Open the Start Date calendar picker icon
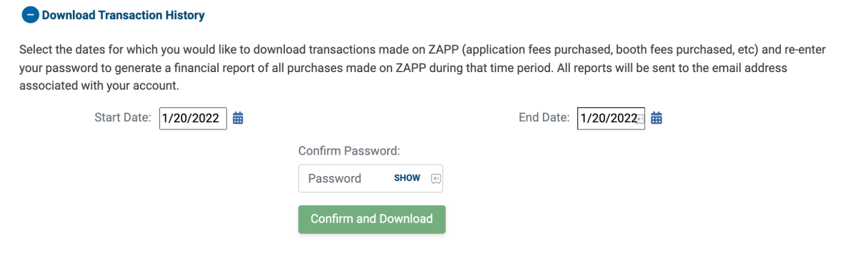This screenshot has height=254, width=868. (238, 118)
